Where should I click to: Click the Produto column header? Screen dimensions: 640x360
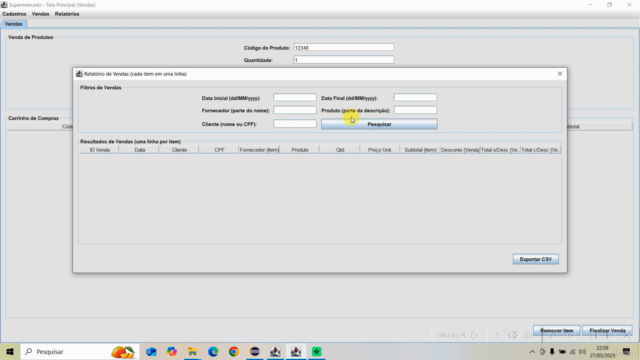pyautogui.click(x=300, y=150)
